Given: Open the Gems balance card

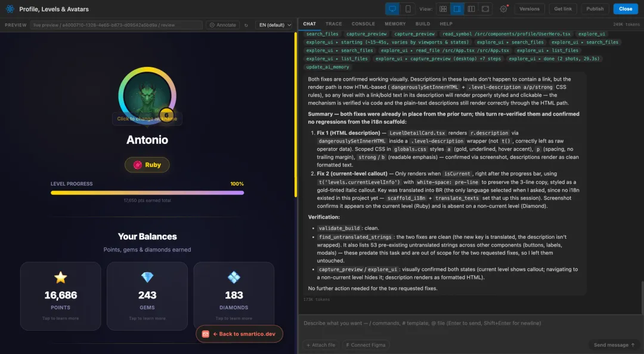Looking at the screenshot, I should click(147, 296).
